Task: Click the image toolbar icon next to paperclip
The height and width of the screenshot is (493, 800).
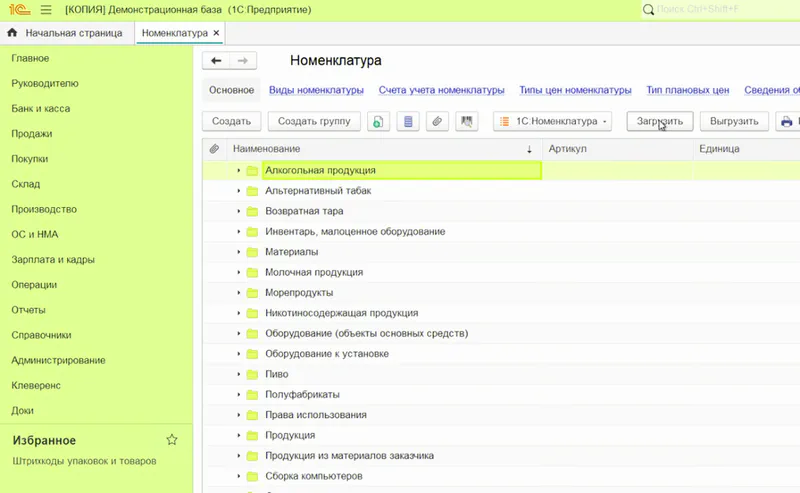Action: [465, 122]
